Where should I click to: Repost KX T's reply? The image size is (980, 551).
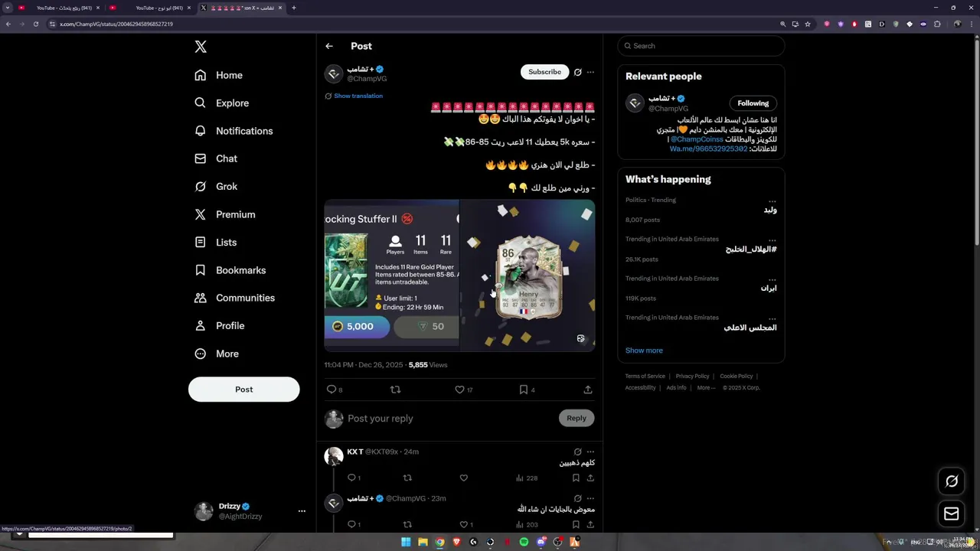pyautogui.click(x=407, y=478)
